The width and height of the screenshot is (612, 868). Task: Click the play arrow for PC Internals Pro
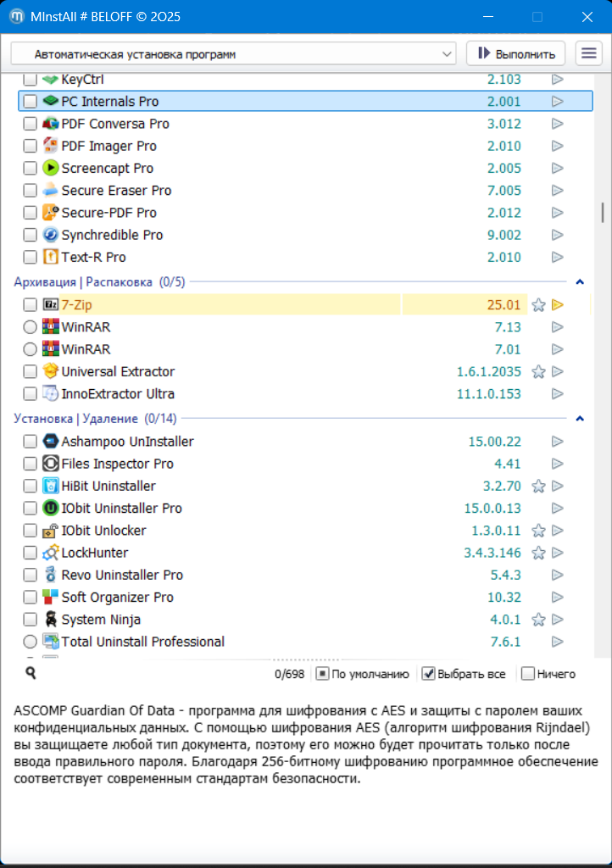(558, 102)
